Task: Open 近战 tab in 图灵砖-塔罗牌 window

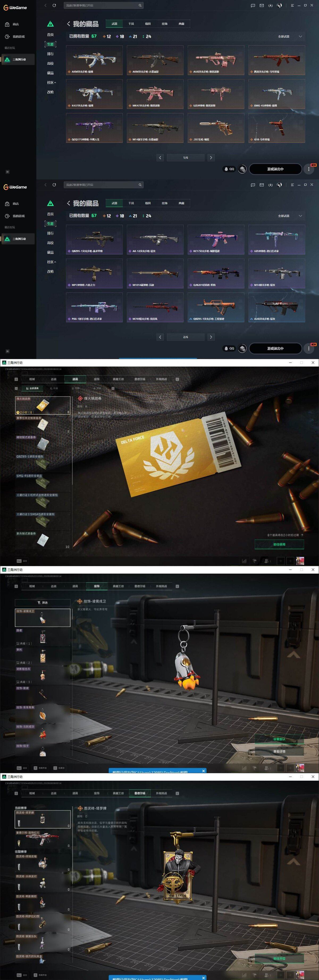Action: 54,793
